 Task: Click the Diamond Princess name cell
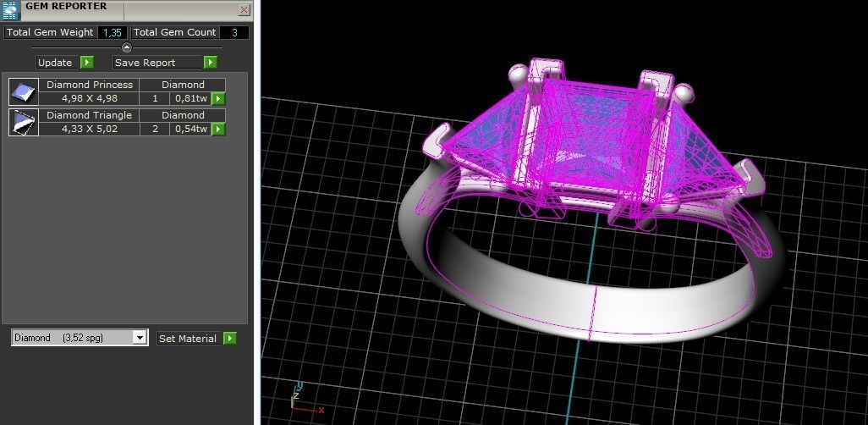click(89, 85)
